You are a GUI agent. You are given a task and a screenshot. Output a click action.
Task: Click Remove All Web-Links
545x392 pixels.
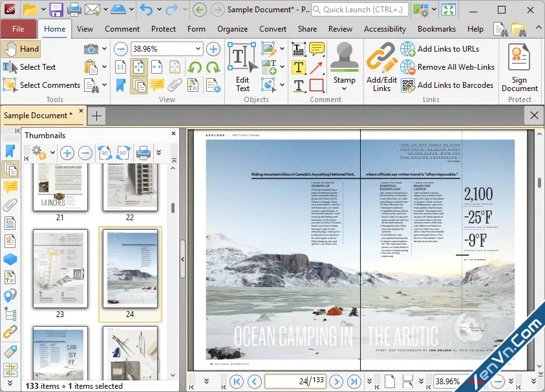[447, 67]
